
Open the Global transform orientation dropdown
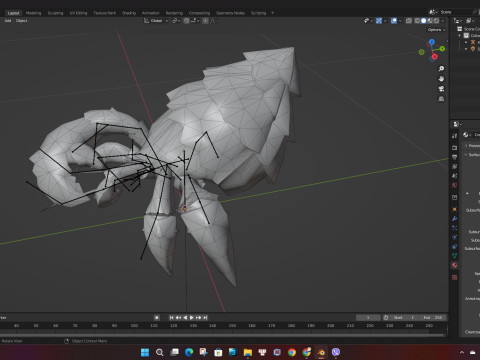(156, 21)
